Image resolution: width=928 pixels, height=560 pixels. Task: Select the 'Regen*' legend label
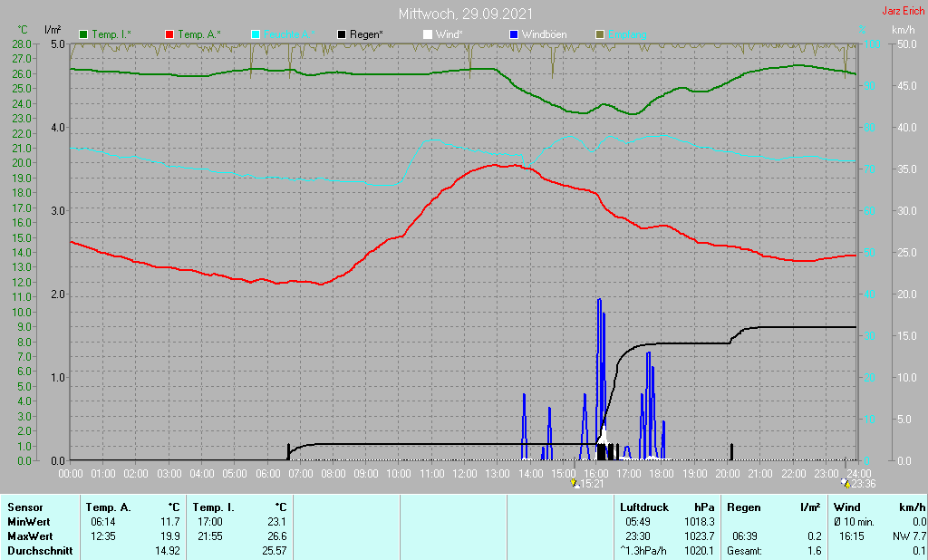366,34
